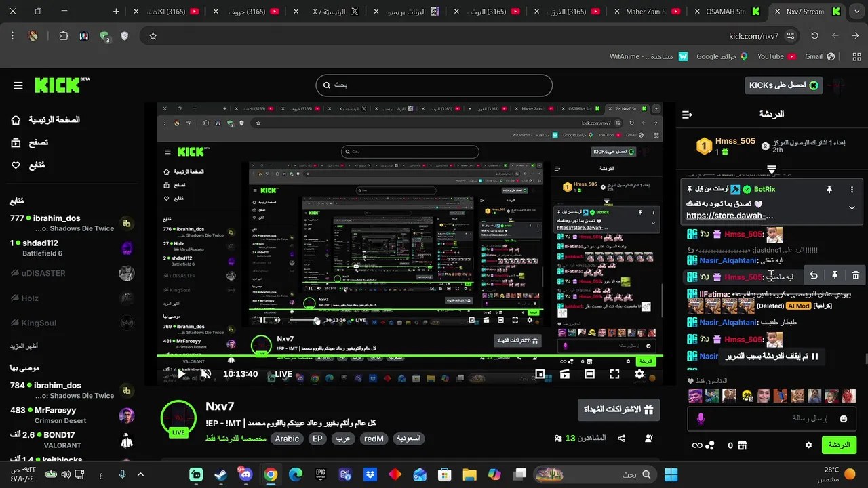868x488 pixels.
Task: Open the تصفح browse page
Action: tap(30, 142)
